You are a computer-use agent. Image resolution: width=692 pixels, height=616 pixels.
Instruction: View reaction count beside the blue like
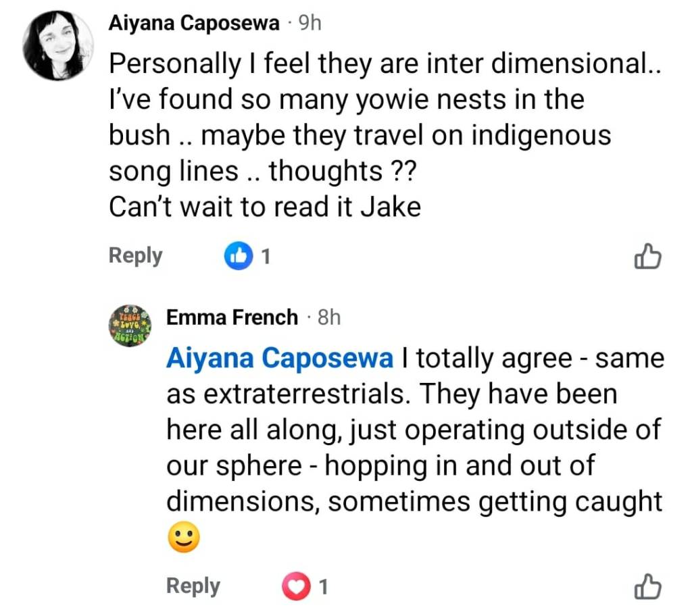tap(266, 257)
